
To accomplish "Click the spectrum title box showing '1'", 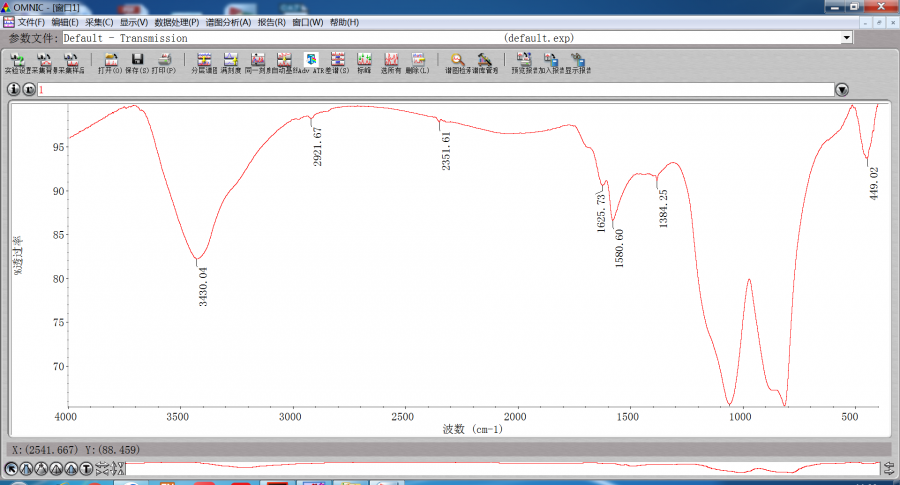I will pos(436,90).
